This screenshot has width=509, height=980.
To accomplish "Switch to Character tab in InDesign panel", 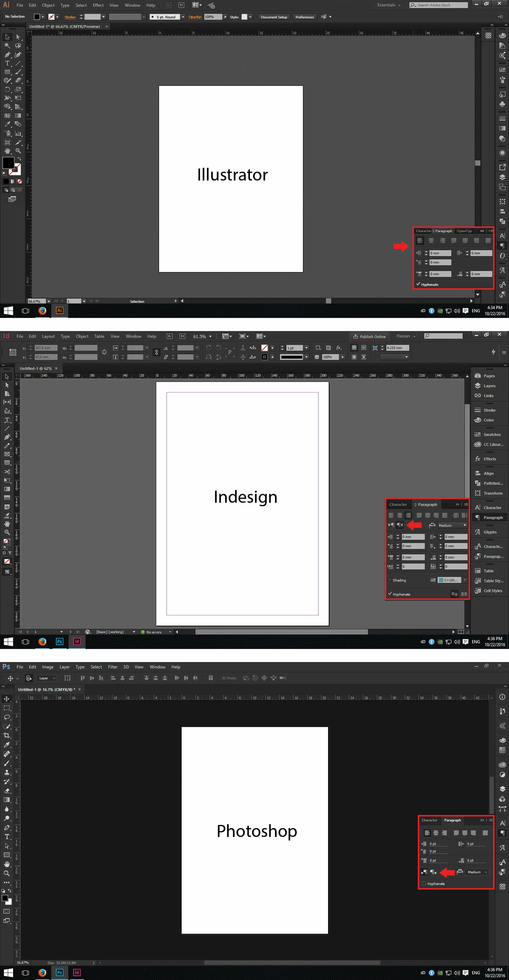I will click(398, 504).
